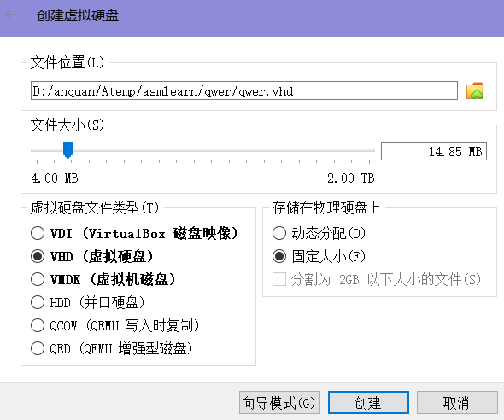Click the 虚拟硬盘文件类型(T) group label

click(95, 207)
